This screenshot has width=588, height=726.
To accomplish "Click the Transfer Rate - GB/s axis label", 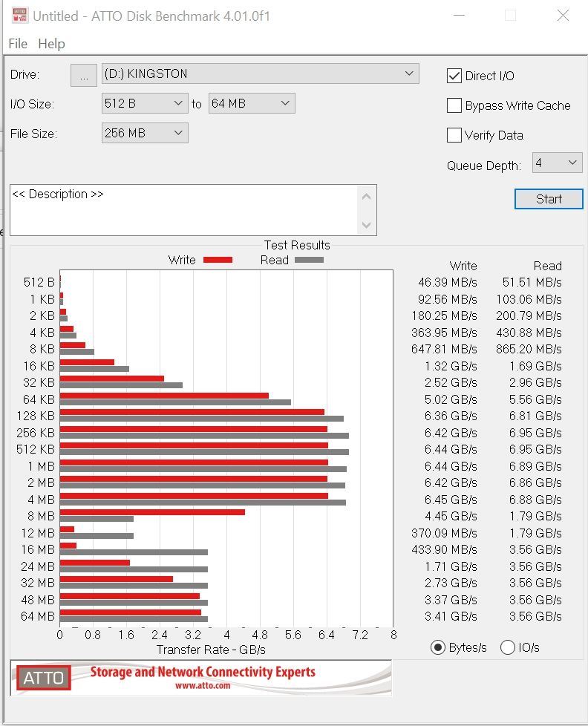I will [211, 650].
